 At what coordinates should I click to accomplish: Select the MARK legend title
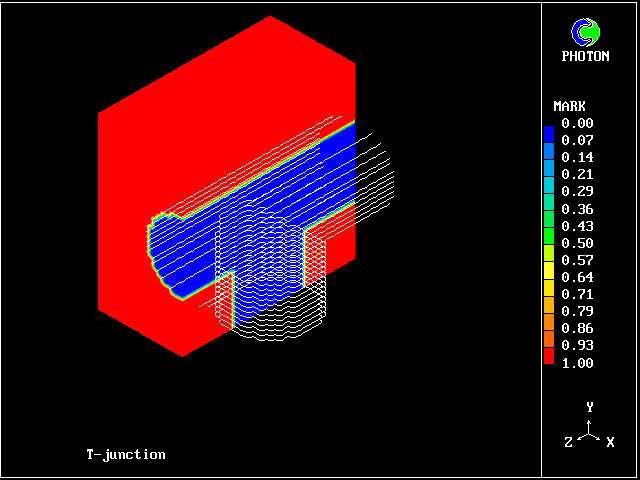569,106
